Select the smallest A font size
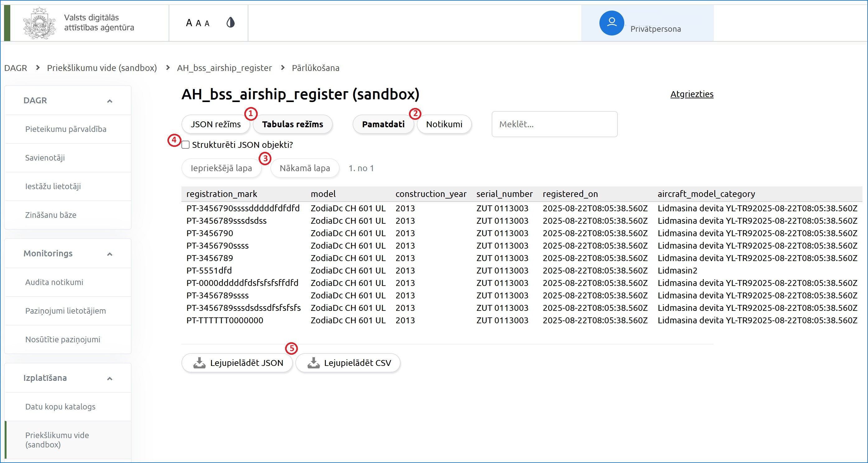 [207, 23]
